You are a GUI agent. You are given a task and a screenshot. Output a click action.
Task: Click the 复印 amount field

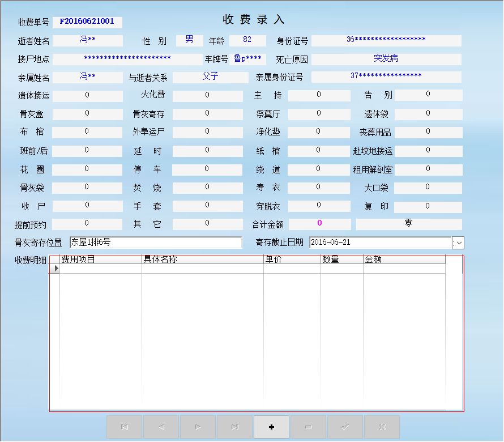[428, 207]
